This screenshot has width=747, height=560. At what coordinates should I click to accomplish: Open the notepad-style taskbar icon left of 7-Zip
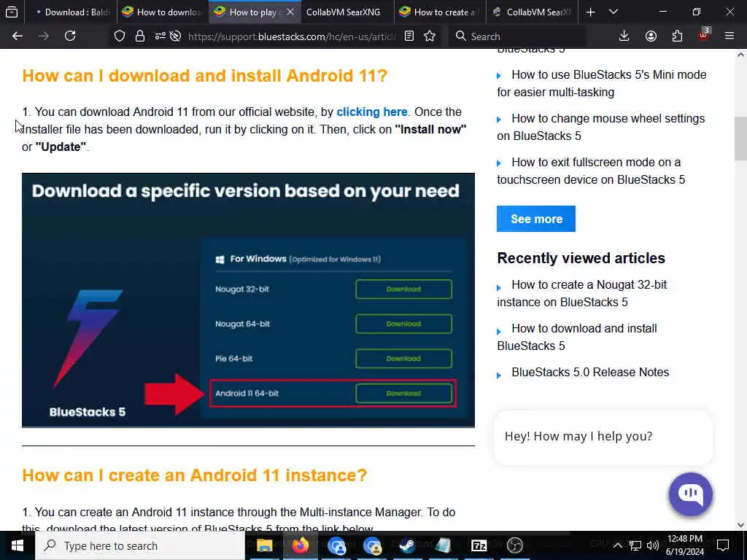[443, 545]
